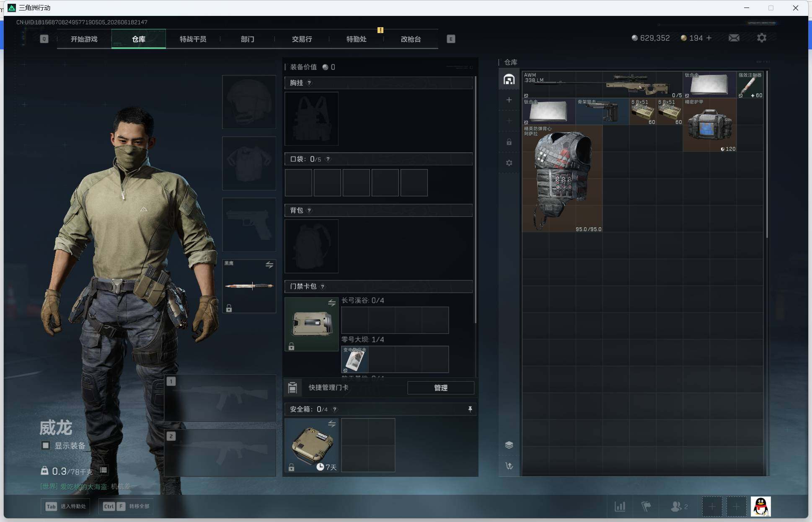Click the help icon next to 胸挂
Screen dimensions: 812x522
309,83
